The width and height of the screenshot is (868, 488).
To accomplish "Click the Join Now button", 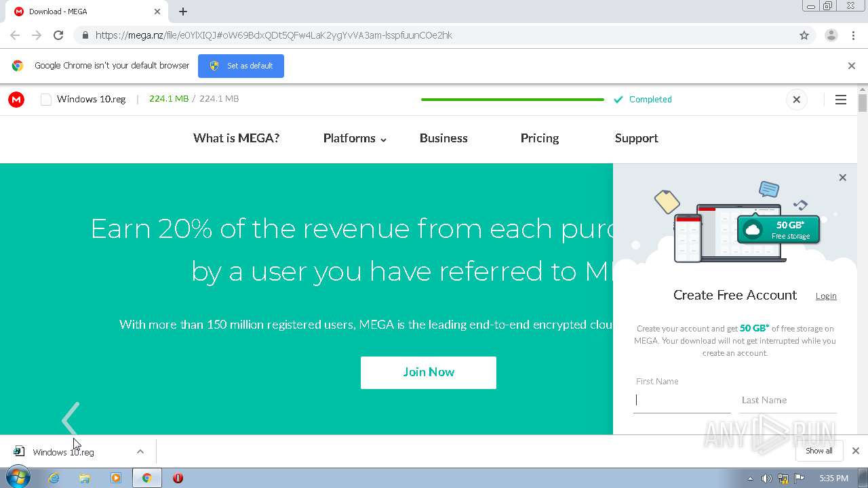I will (x=429, y=372).
